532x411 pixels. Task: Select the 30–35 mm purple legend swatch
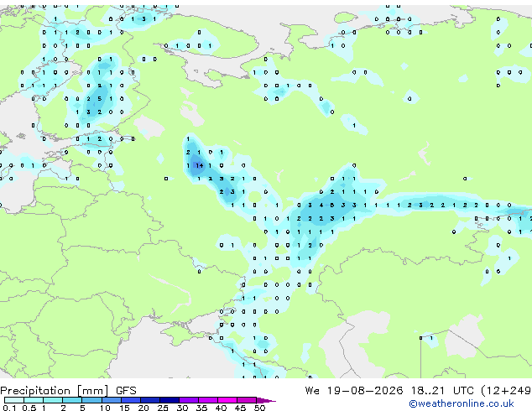click(188, 400)
